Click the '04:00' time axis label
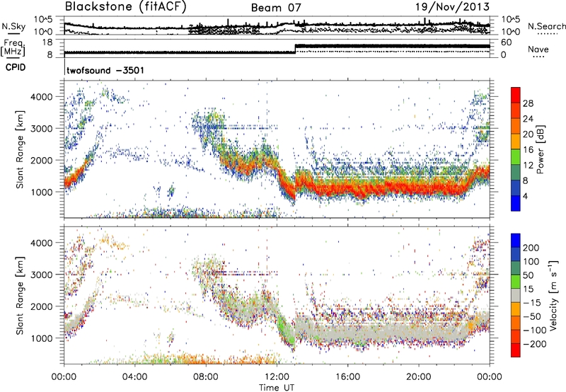The image size is (566, 392). pos(135,376)
